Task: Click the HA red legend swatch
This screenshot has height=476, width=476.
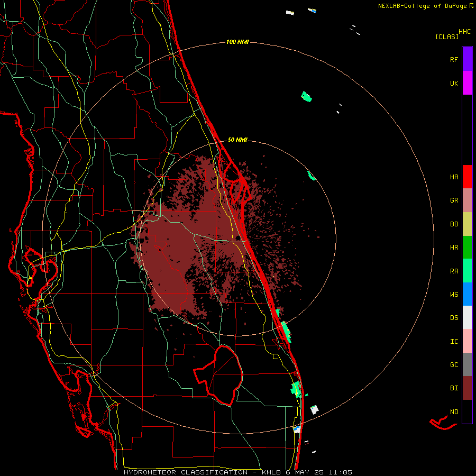Action: click(467, 177)
